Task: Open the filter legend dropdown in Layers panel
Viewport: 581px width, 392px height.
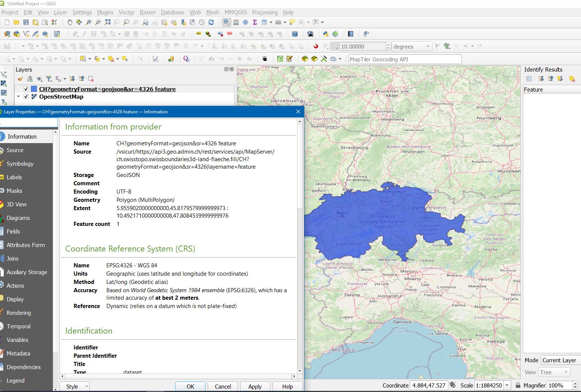Action: [49, 79]
